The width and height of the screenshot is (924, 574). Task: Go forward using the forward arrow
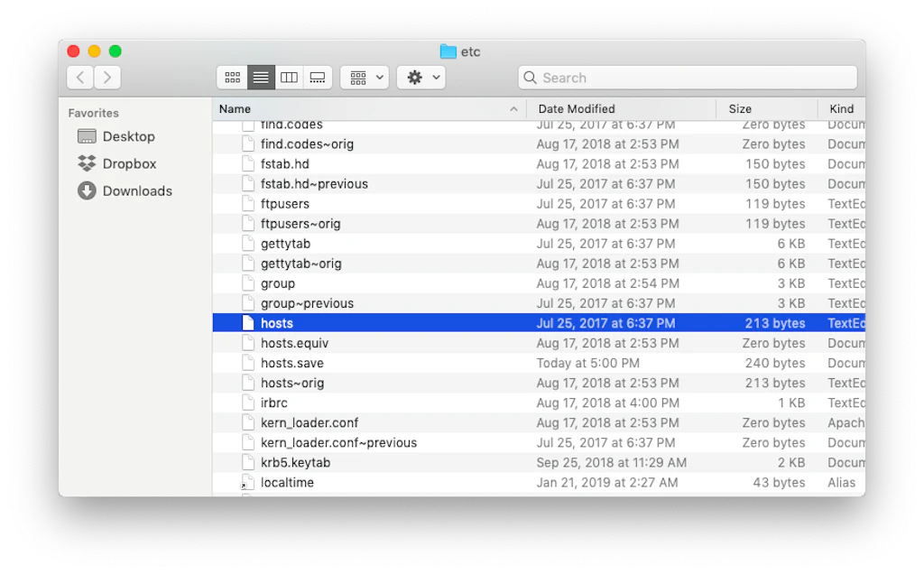(x=106, y=77)
